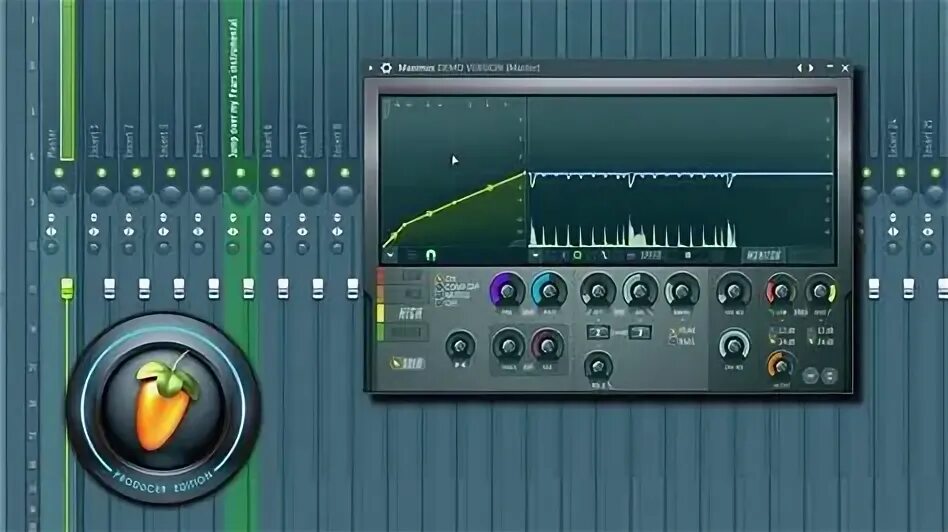Select the Jump over my fears instrumental track
The image size is (948, 532).
tap(234, 88)
